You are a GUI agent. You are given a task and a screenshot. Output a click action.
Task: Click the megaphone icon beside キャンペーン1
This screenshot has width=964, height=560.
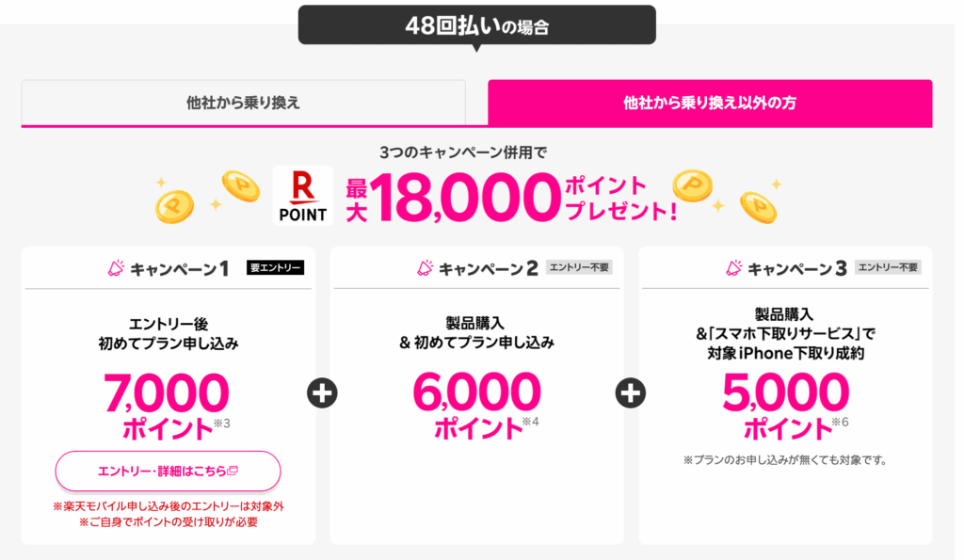[x=116, y=268]
